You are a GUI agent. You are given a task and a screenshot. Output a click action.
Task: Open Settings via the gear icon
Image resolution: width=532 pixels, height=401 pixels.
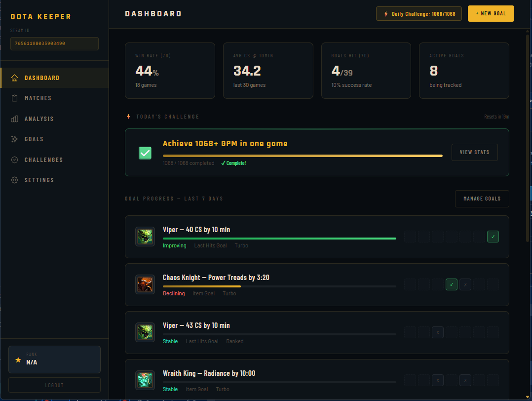coord(15,180)
